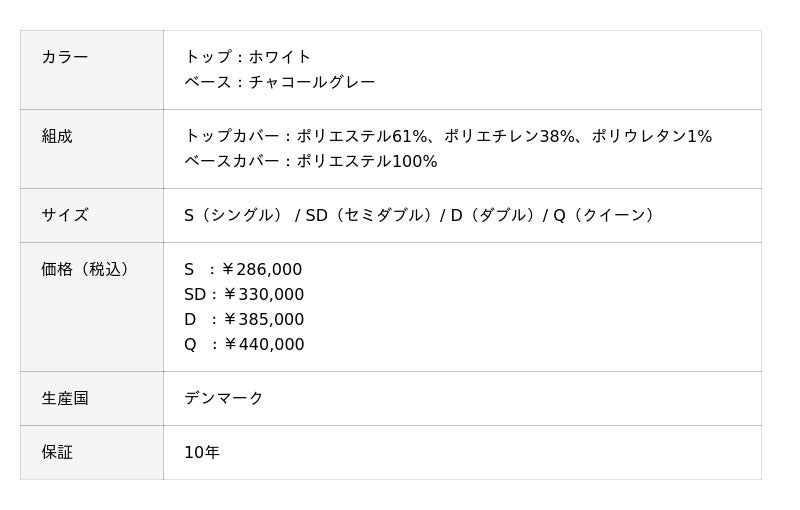Click the 生産国 row header
800x510 pixels.
[x=65, y=398]
